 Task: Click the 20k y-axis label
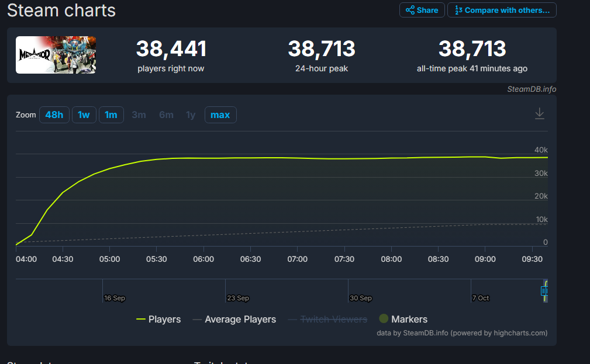(x=541, y=196)
